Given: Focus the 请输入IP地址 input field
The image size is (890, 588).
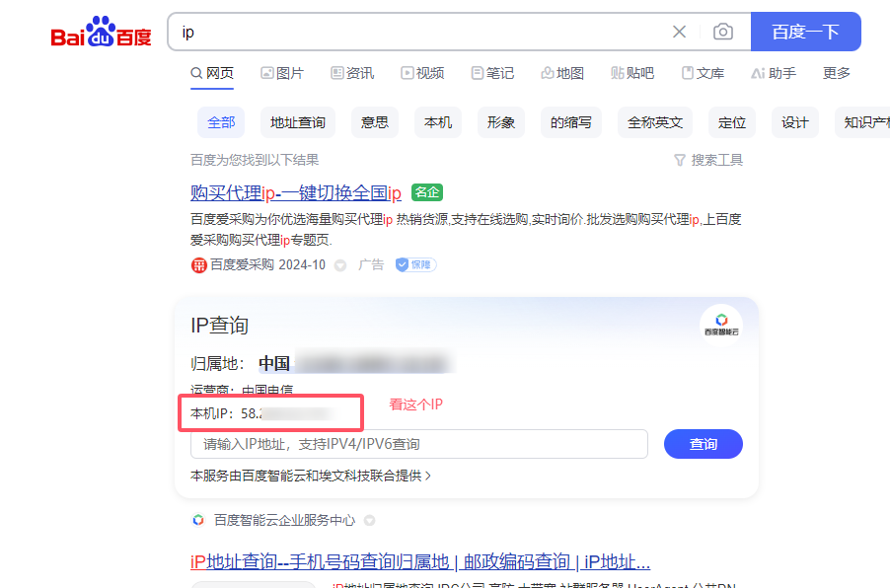Looking at the screenshot, I should [x=419, y=444].
